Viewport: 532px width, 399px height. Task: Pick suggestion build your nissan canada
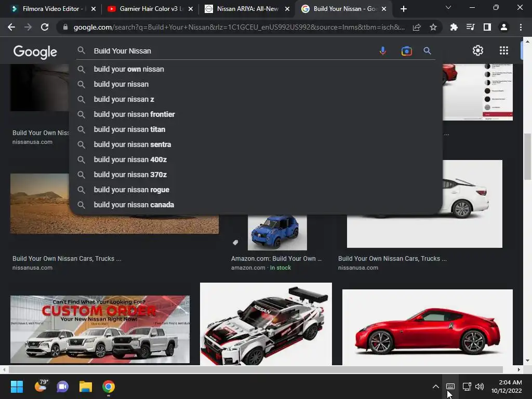pos(256,205)
